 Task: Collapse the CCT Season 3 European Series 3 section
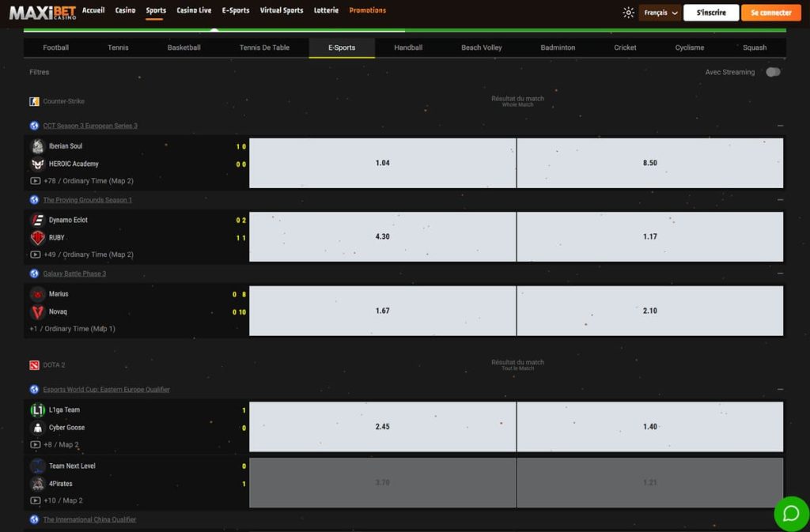(780, 126)
